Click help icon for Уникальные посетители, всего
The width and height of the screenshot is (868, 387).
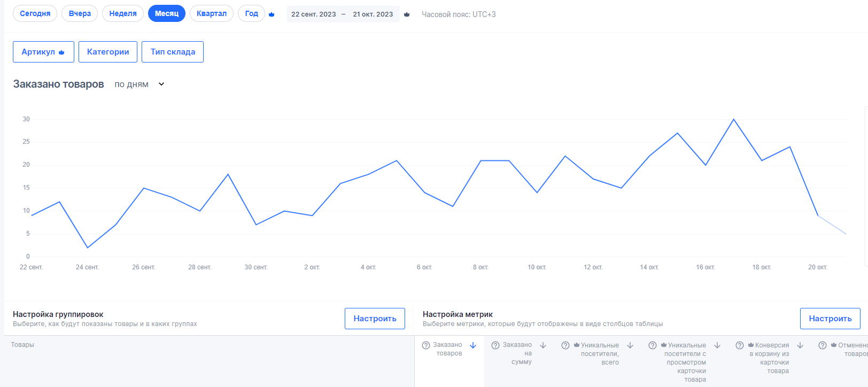tap(565, 345)
